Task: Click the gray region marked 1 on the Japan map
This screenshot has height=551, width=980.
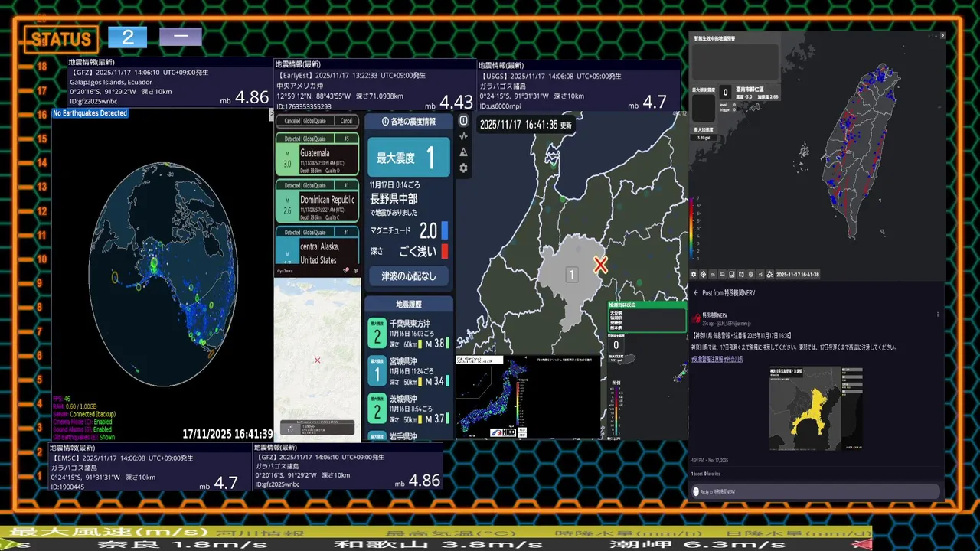Action: pyautogui.click(x=571, y=275)
